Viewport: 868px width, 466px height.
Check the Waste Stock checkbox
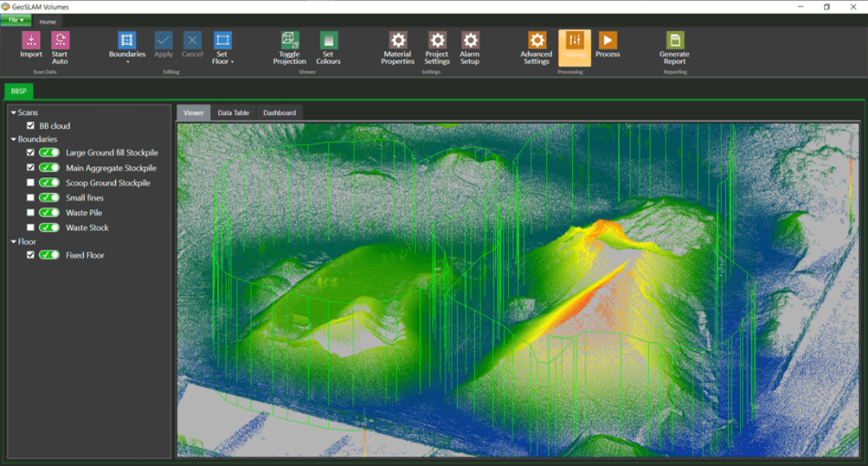click(x=30, y=227)
